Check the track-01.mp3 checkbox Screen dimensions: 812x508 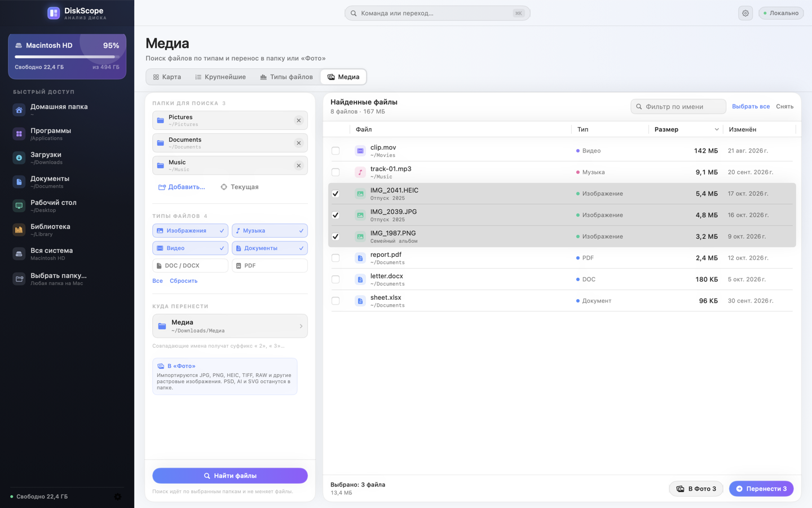(336, 172)
